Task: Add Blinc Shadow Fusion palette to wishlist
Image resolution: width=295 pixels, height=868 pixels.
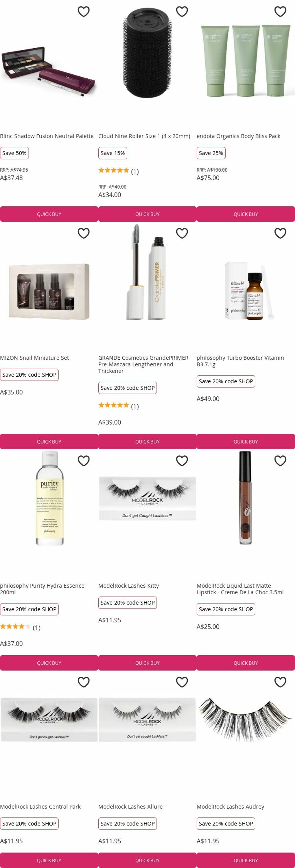Action: click(84, 12)
